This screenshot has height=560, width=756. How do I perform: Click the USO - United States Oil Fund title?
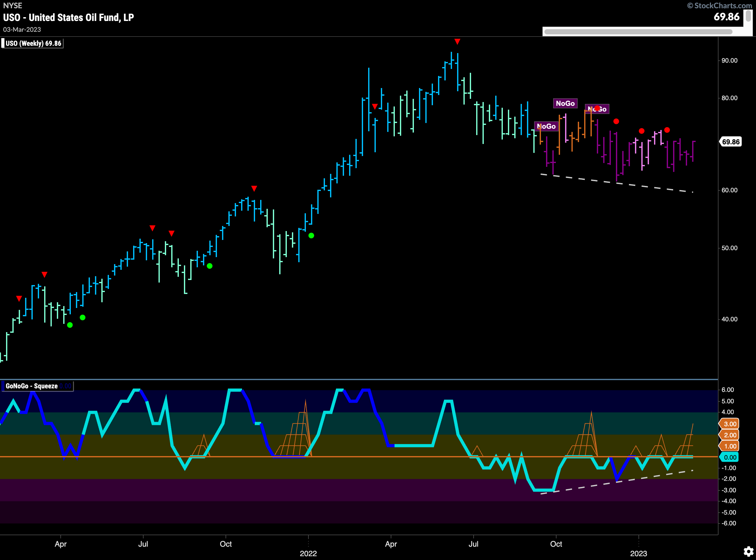coord(68,17)
